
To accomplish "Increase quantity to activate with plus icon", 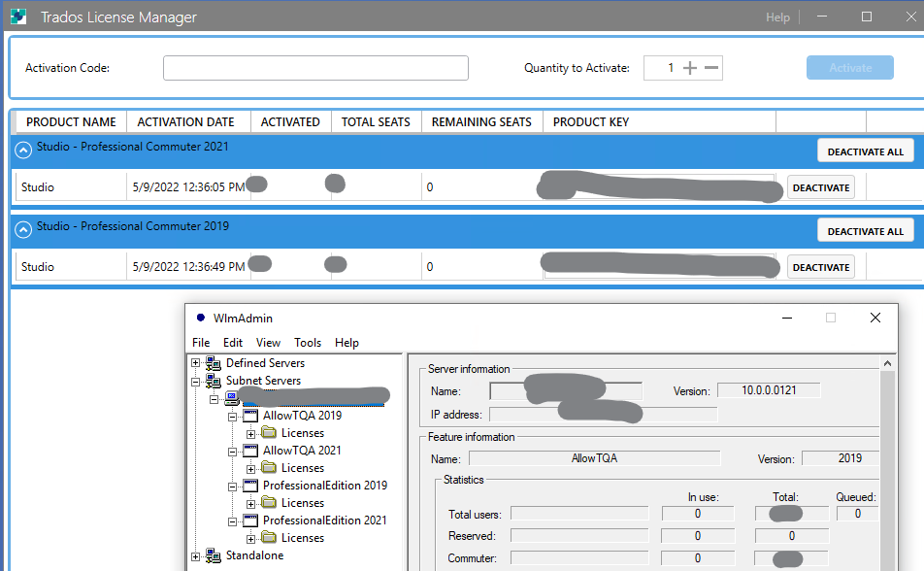I will coord(689,68).
